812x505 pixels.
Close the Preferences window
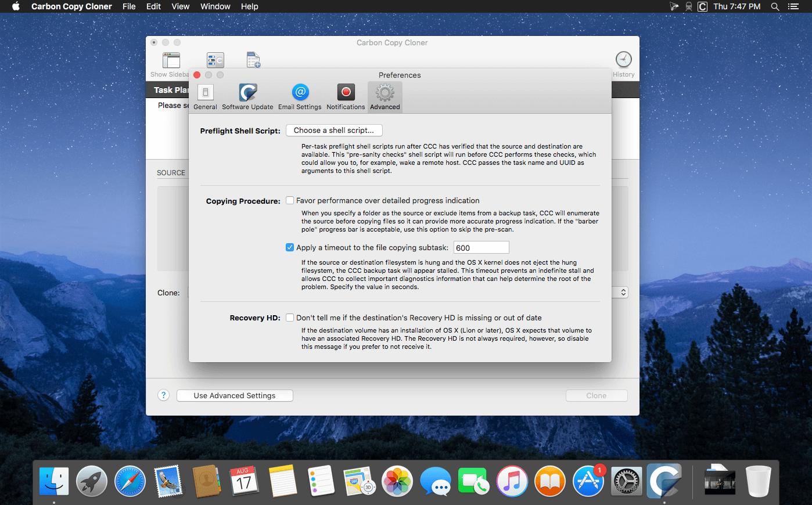pyautogui.click(x=197, y=75)
